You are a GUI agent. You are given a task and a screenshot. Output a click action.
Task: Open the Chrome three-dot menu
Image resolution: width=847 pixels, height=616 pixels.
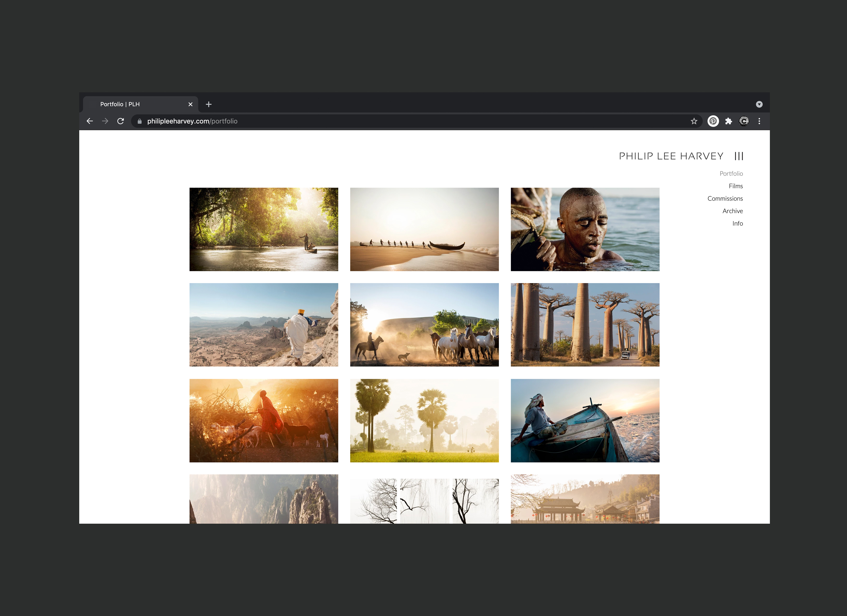759,121
